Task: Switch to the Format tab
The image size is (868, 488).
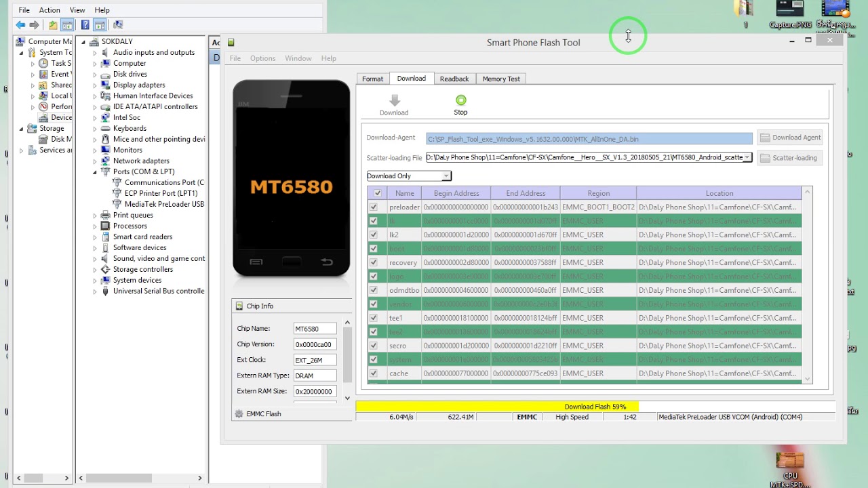Action: click(x=372, y=79)
